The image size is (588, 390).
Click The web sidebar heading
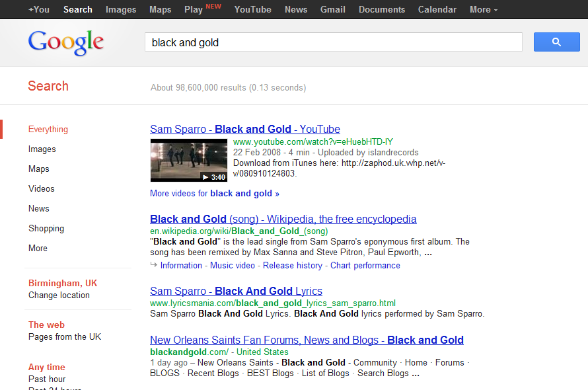coord(46,325)
